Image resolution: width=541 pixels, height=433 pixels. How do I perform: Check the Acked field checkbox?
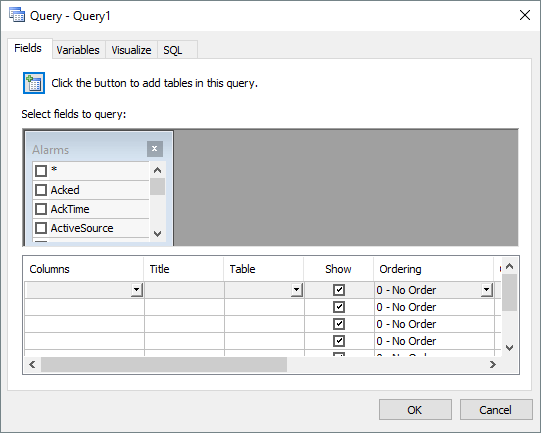(41, 190)
